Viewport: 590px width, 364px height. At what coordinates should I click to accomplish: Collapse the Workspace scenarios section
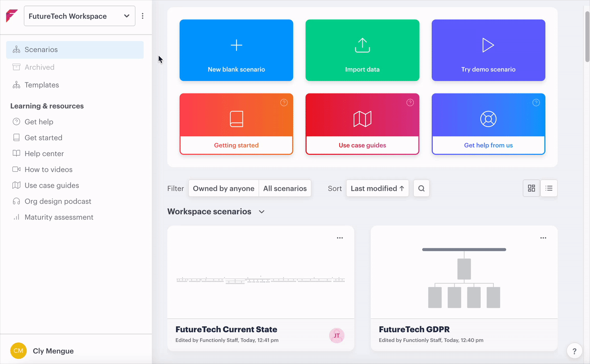click(261, 211)
